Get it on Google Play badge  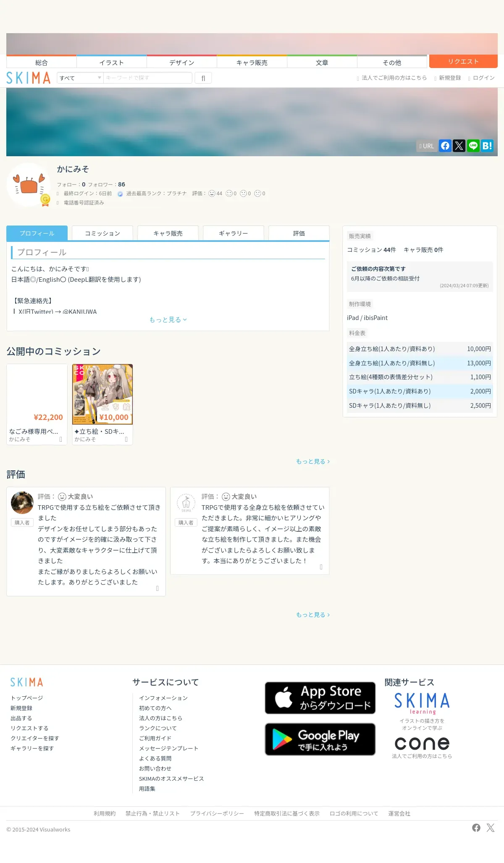point(320,739)
